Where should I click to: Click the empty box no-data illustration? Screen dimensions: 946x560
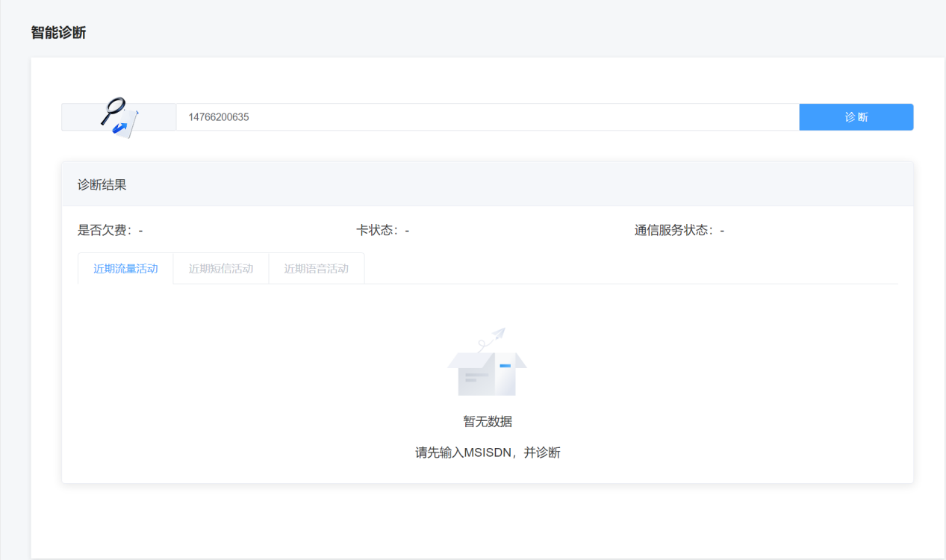click(487, 372)
